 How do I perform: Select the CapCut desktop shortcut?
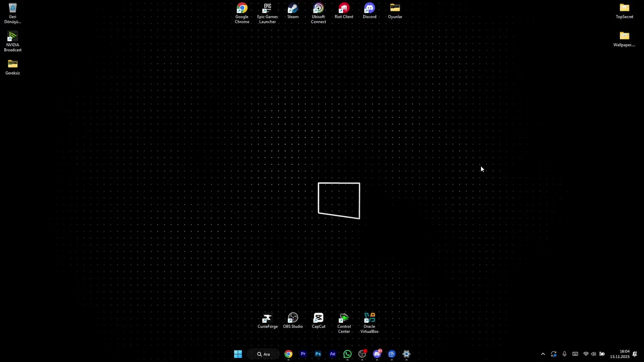318,321
